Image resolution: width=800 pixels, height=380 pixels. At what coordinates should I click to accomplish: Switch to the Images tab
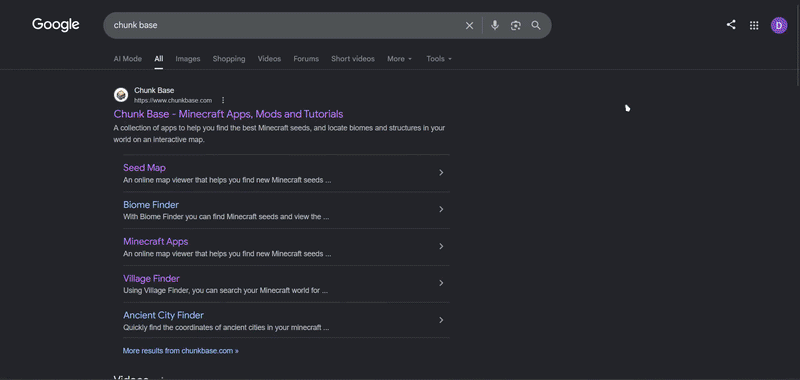[x=188, y=59]
